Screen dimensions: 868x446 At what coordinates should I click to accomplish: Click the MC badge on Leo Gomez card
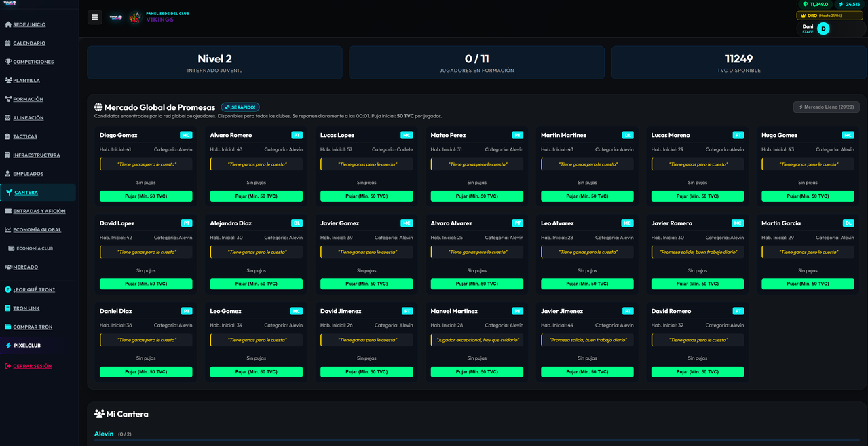tap(297, 311)
